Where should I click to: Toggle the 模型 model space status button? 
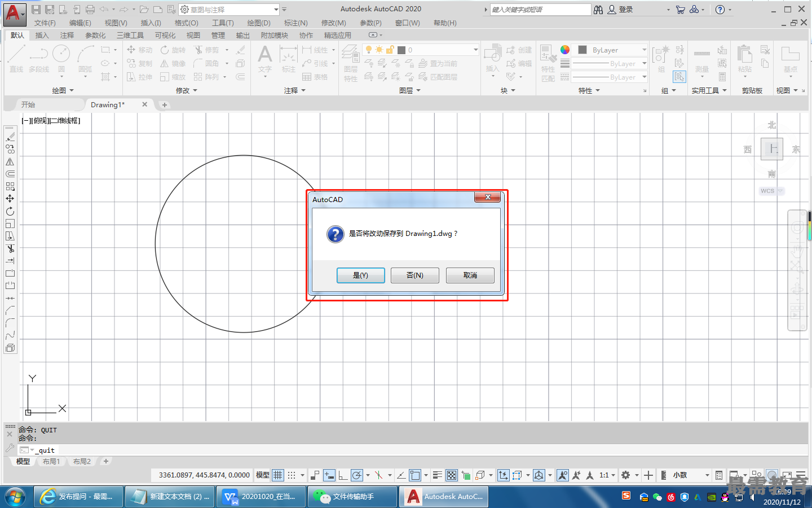click(x=262, y=475)
